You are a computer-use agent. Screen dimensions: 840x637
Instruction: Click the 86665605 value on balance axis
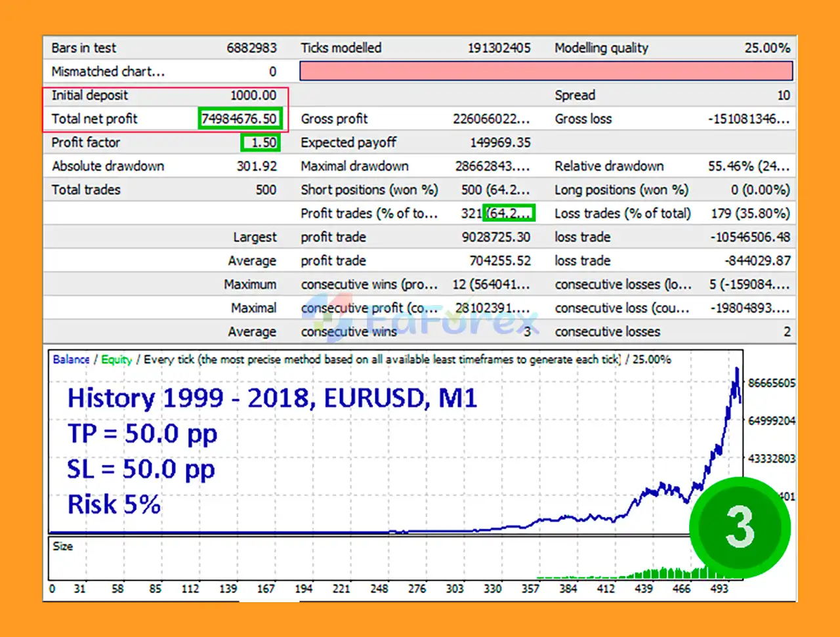pos(771,382)
